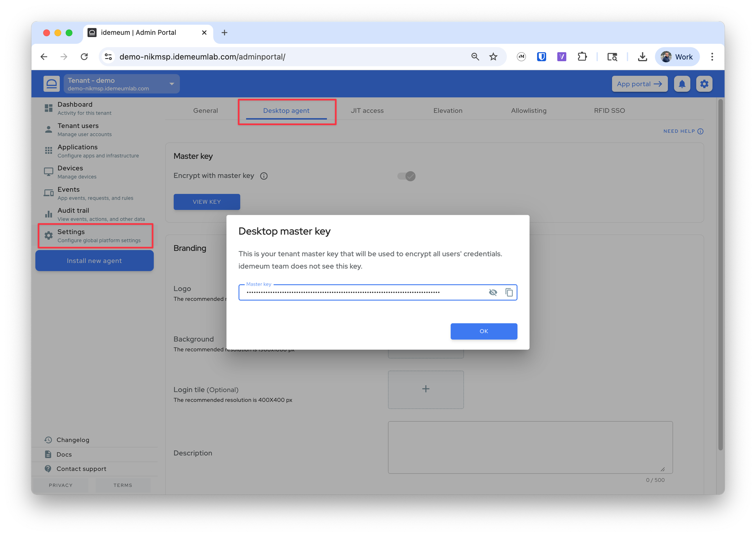Open the App portal
The height and width of the screenshot is (536, 756).
(640, 84)
